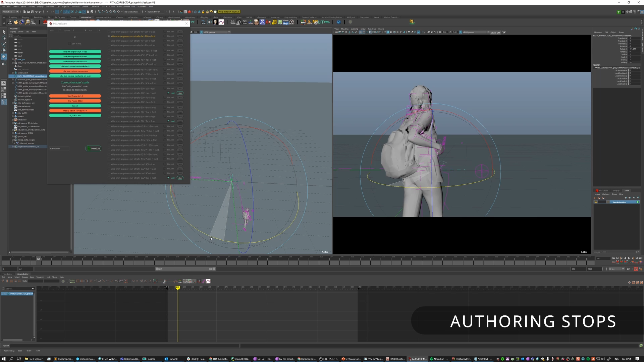Click the FARM [ON] button

(93, 148)
